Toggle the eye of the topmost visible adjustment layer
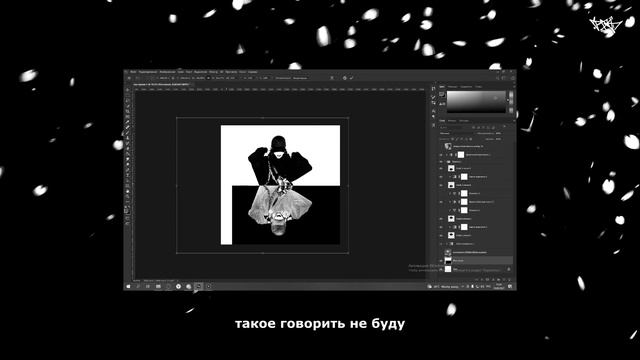Viewport: 640px width, 360px height. click(441, 155)
